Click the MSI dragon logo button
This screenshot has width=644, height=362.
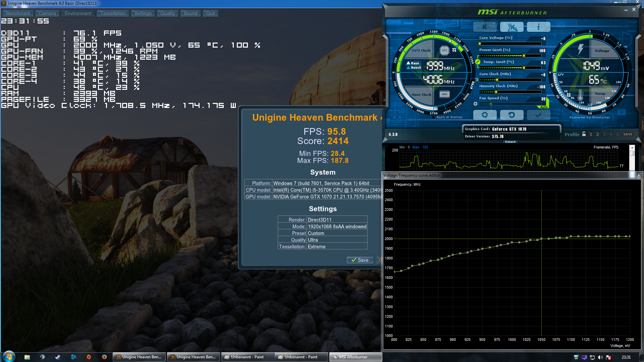pos(512,26)
